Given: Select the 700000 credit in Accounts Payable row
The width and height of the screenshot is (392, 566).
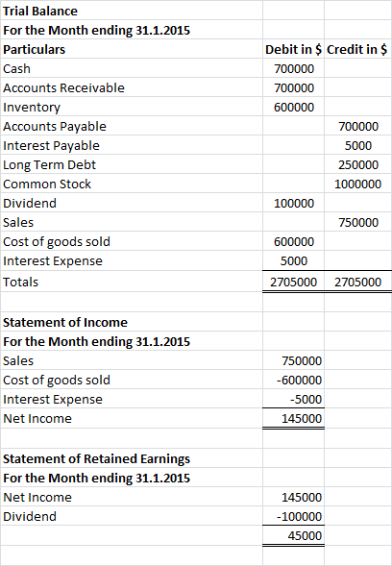Looking at the screenshot, I should (x=358, y=126).
